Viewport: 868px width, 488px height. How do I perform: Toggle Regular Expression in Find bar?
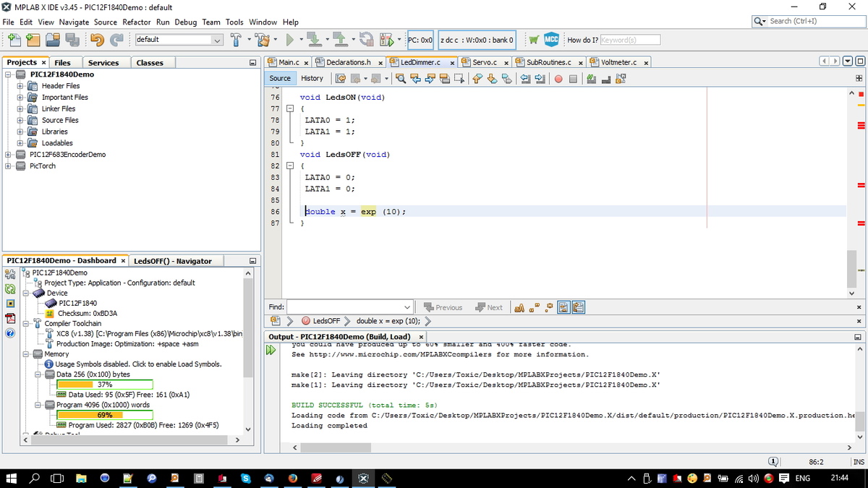[x=550, y=307]
